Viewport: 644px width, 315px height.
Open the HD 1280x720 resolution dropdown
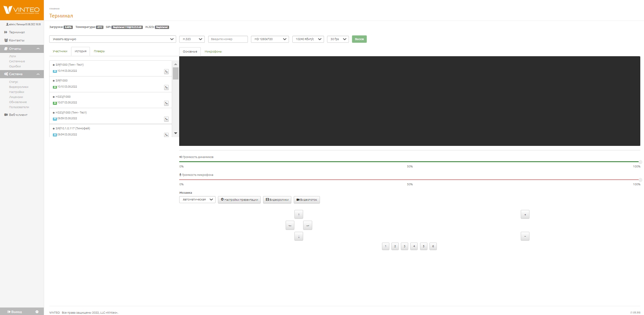coord(270,39)
